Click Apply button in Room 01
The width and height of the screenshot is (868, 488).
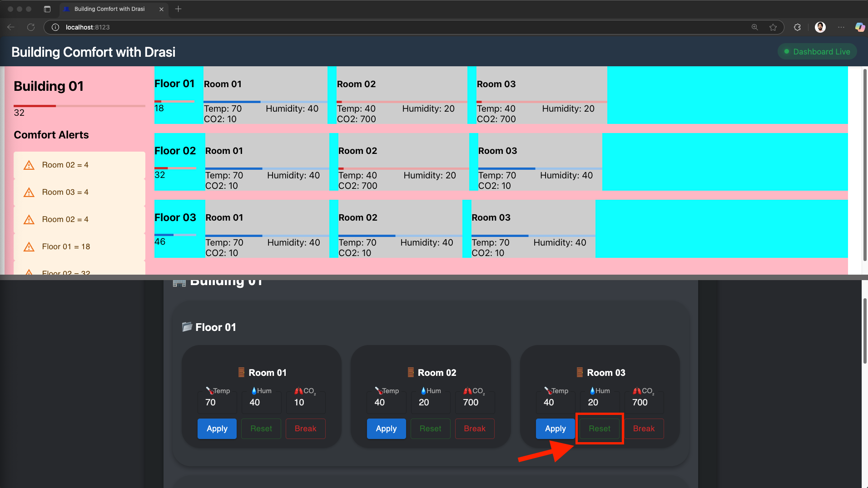coord(217,429)
